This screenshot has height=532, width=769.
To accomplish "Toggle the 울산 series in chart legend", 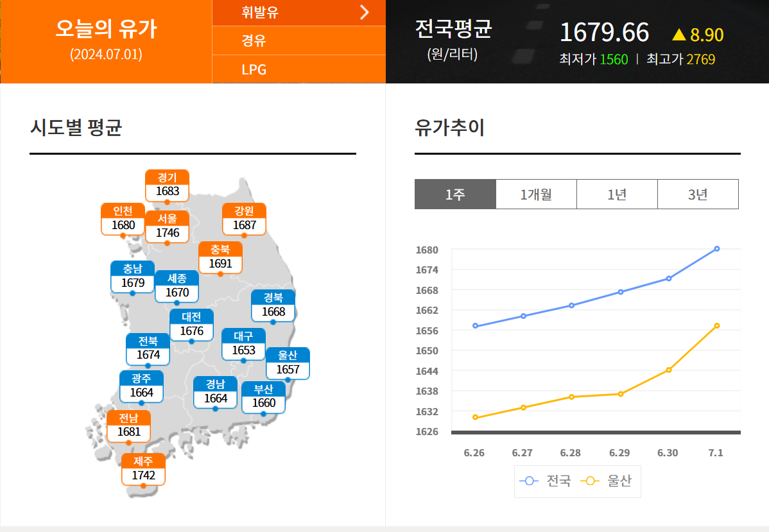I will [606, 481].
